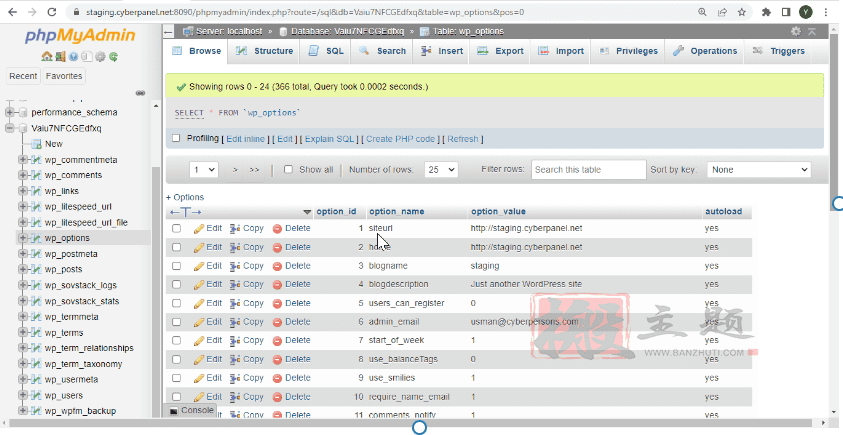Click browser reload button
Viewport: 843px width, 435px height.
(52, 12)
